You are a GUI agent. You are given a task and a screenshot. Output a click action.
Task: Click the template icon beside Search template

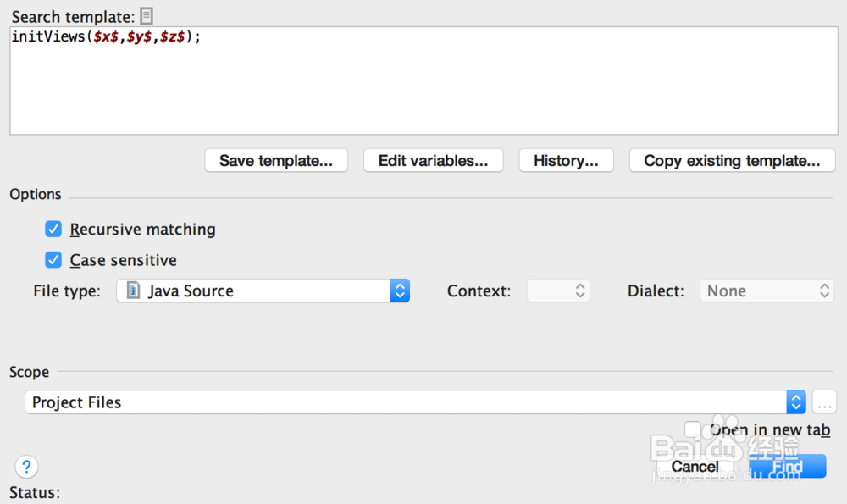pos(147,15)
